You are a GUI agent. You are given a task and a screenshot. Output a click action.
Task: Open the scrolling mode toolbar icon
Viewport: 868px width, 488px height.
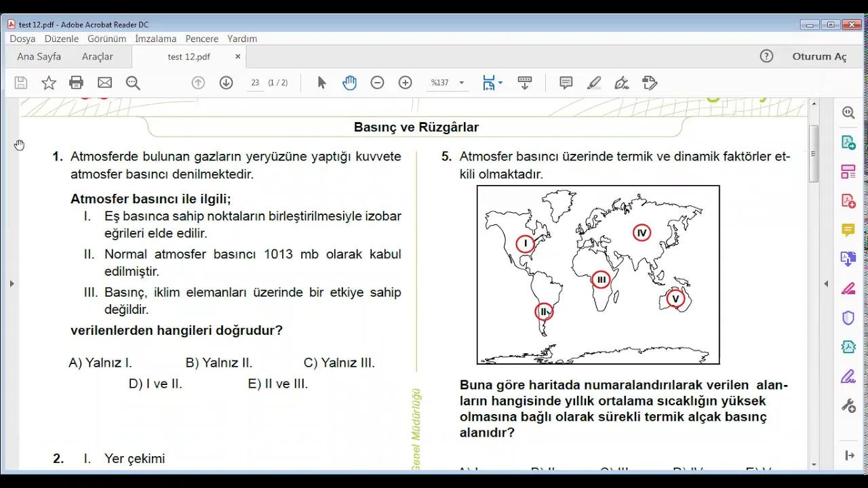525,83
